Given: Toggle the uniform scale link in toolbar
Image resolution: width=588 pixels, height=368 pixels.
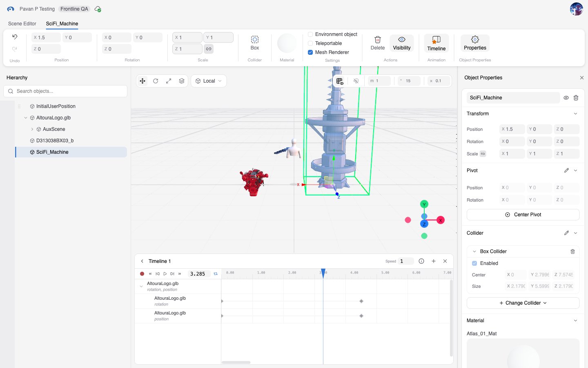Looking at the screenshot, I should coord(209,49).
